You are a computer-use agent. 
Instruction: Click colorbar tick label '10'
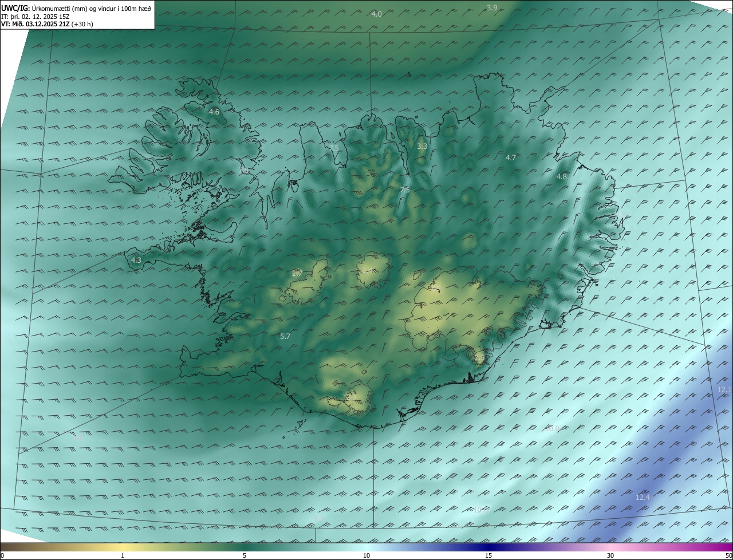366,555
